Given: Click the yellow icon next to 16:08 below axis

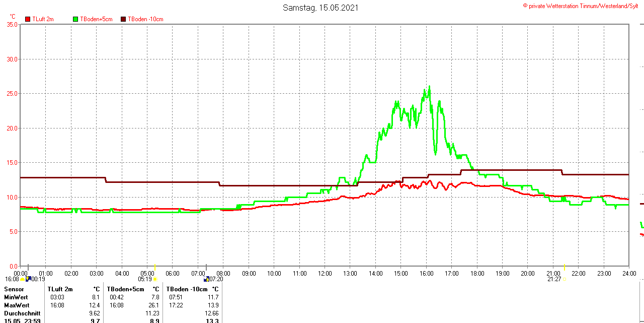Looking at the screenshot, I should pyautogui.click(x=23, y=279).
